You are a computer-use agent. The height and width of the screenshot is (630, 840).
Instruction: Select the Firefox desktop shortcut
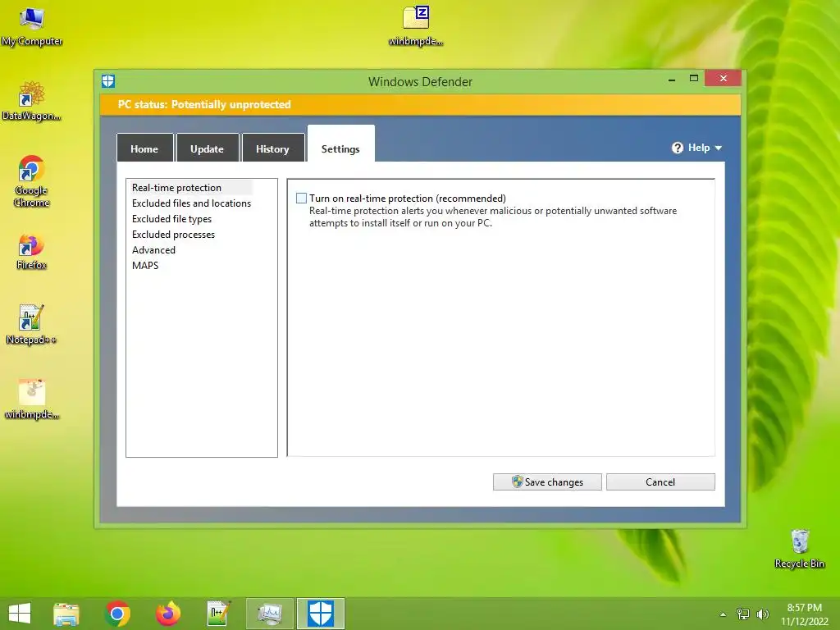[32, 252]
